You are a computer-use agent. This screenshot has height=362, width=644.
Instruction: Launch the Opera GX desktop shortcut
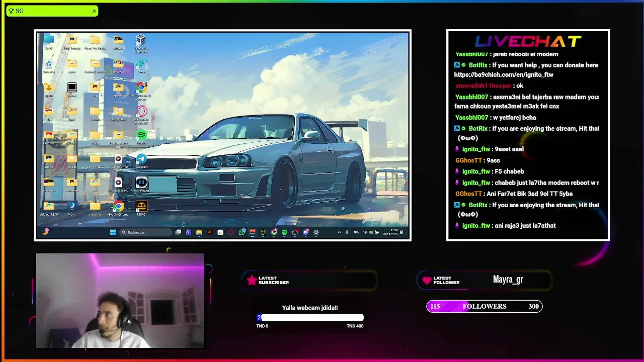point(141,115)
